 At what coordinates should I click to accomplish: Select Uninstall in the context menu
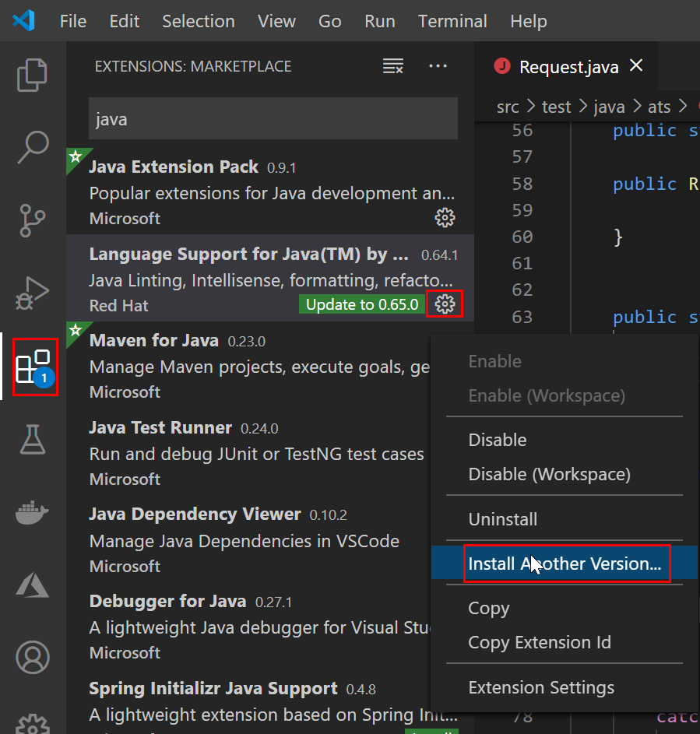coord(565,519)
